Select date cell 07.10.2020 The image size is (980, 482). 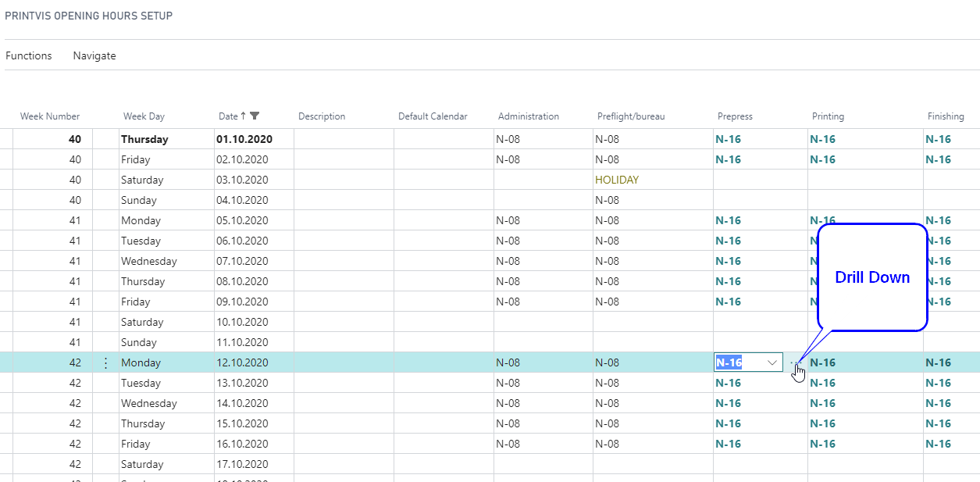(242, 261)
